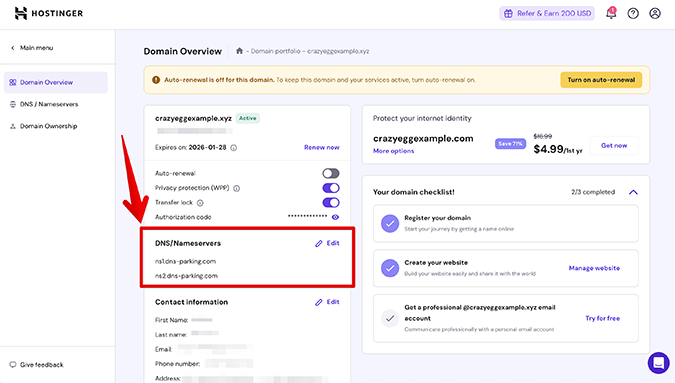The height and width of the screenshot is (383, 675).
Task: Click Turn on auto-renewal button
Action: [x=601, y=80]
